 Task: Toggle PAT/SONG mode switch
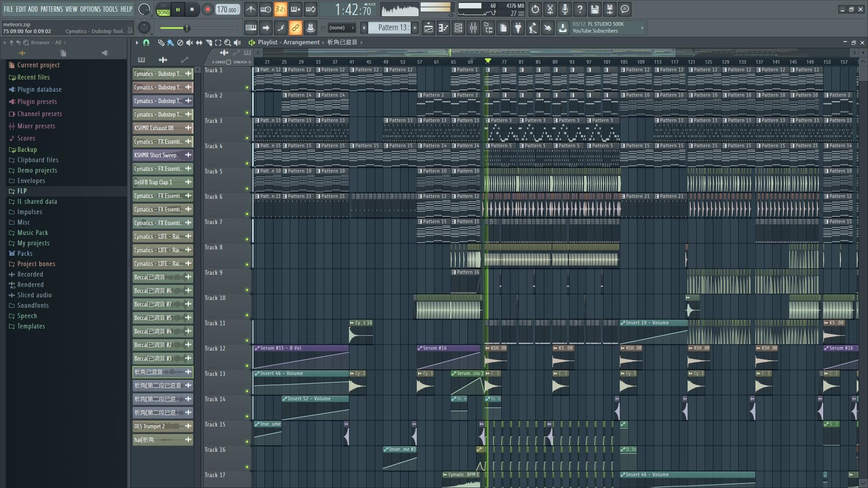tap(163, 9)
